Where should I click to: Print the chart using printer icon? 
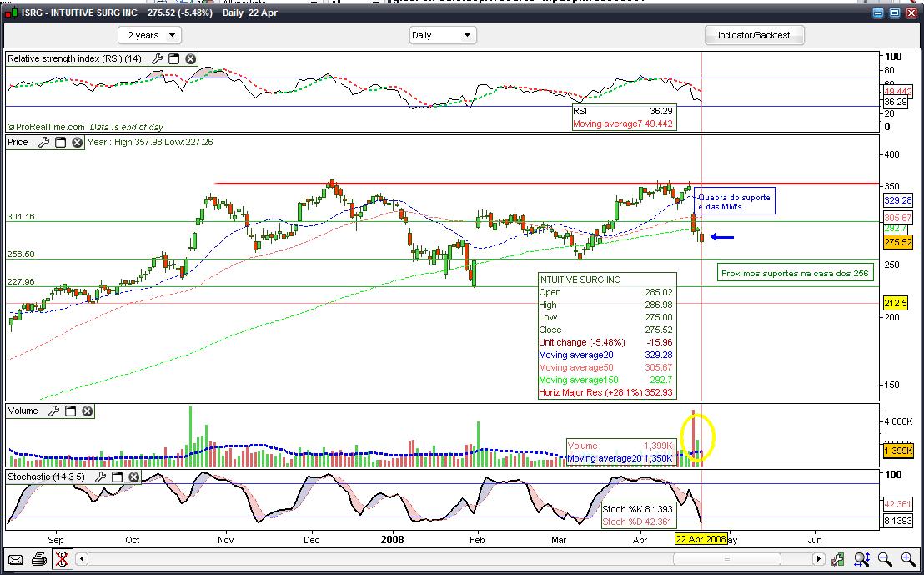pyautogui.click(x=39, y=558)
